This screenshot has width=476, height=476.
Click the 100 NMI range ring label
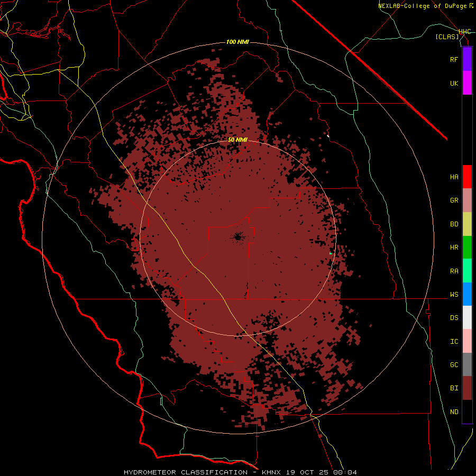click(237, 42)
